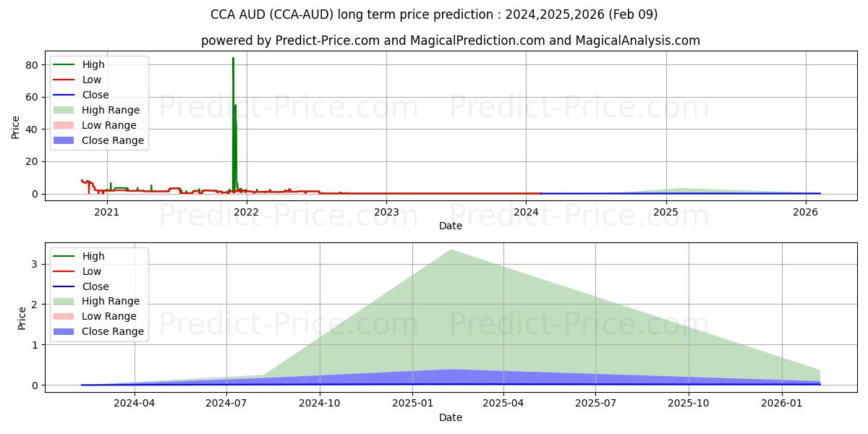The width and height of the screenshot is (868, 434).
Task: Select Low Range pink patch in top legend
Action: [64, 125]
